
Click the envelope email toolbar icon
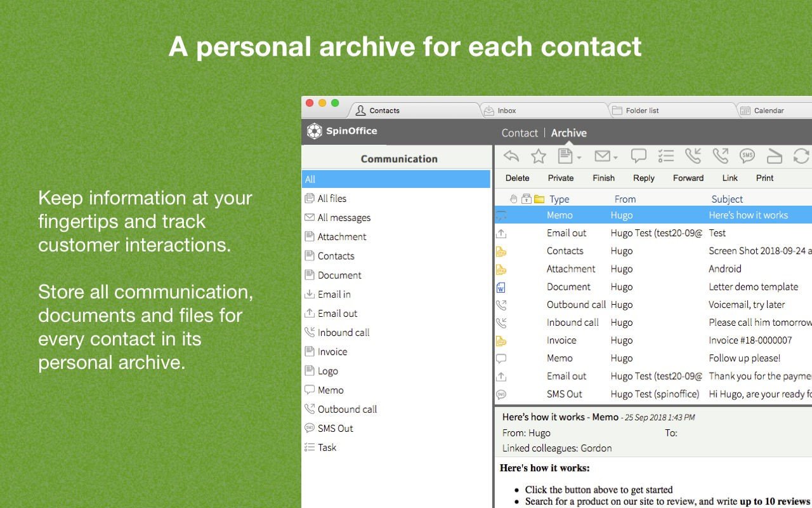pos(602,156)
